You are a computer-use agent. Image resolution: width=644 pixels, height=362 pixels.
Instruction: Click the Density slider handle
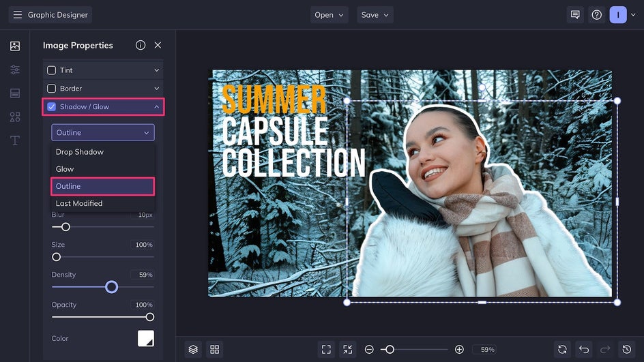tap(111, 287)
